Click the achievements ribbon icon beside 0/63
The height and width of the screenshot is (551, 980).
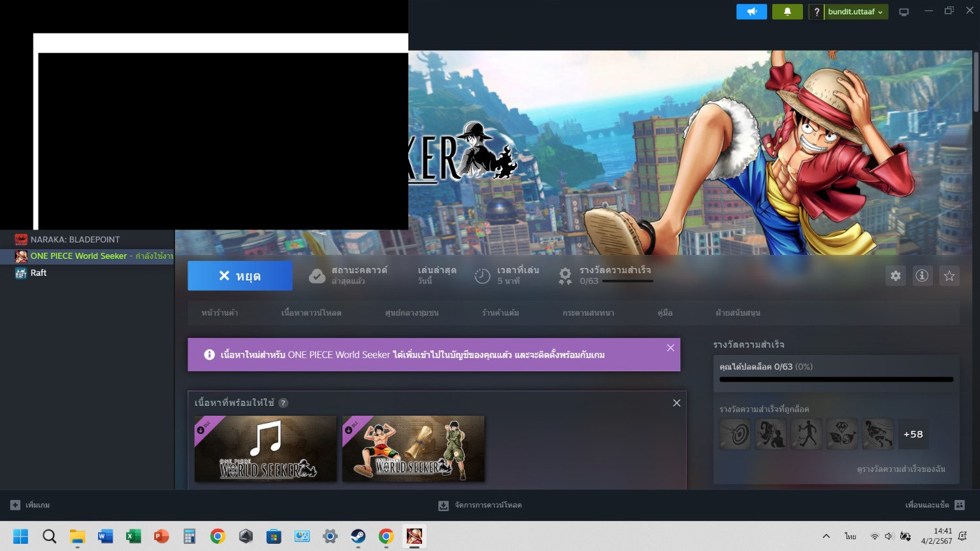[565, 276]
